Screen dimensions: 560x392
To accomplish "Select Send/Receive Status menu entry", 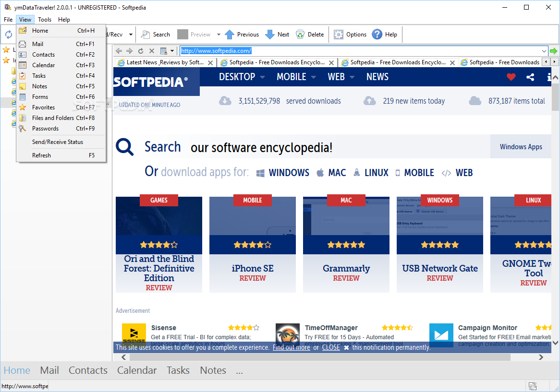I will point(61,142).
